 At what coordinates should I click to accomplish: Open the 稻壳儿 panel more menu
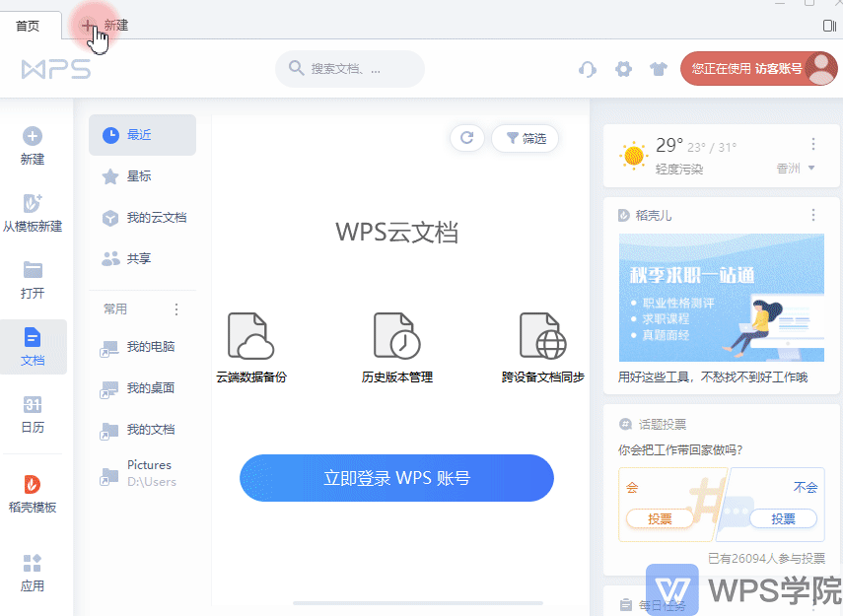pos(812,214)
